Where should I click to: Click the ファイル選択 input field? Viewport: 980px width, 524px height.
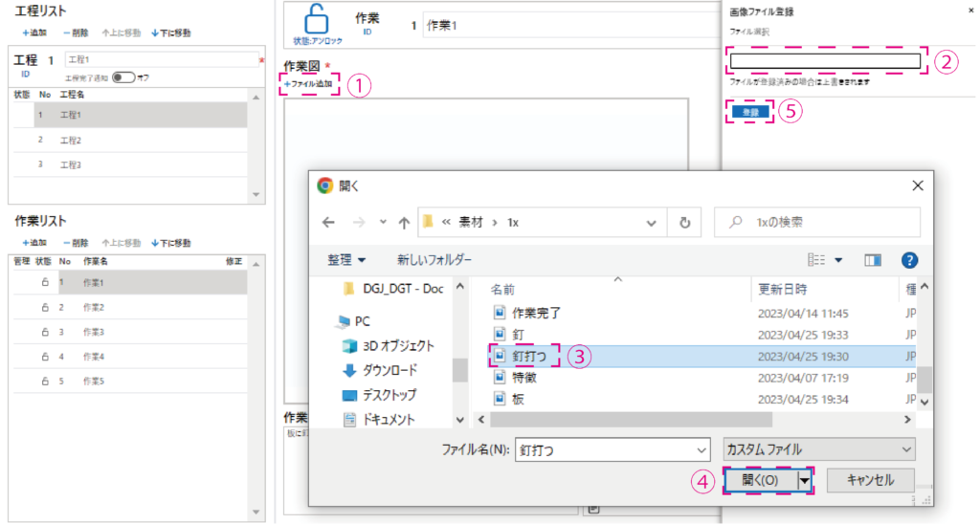point(824,62)
